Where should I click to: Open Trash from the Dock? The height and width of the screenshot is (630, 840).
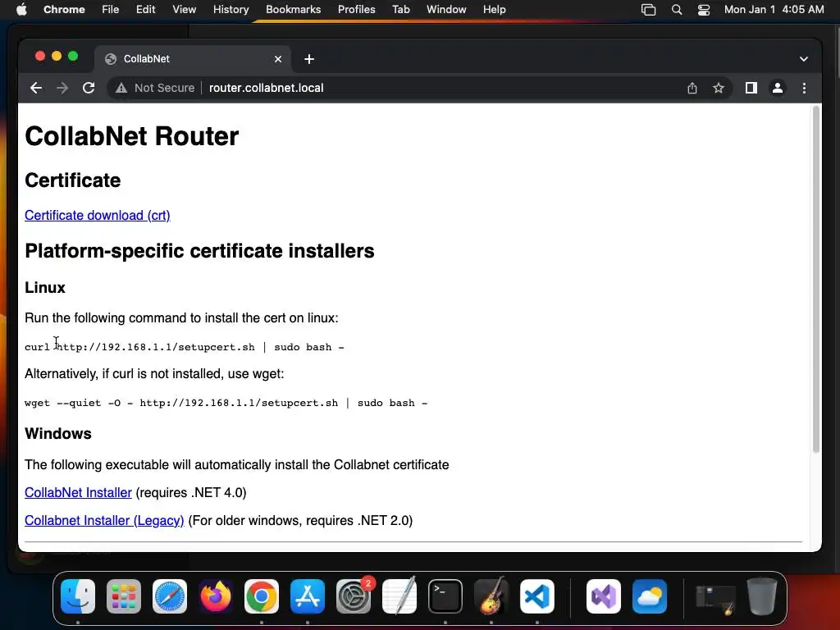coord(762,596)
